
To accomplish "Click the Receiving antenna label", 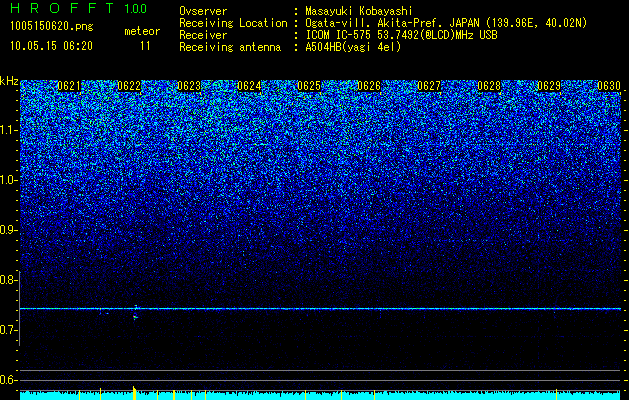I will coord(230,47).
